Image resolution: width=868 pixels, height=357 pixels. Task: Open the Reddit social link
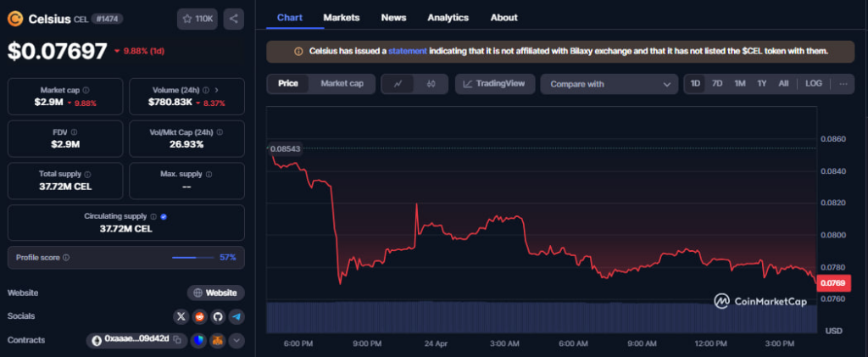(199, 316)
